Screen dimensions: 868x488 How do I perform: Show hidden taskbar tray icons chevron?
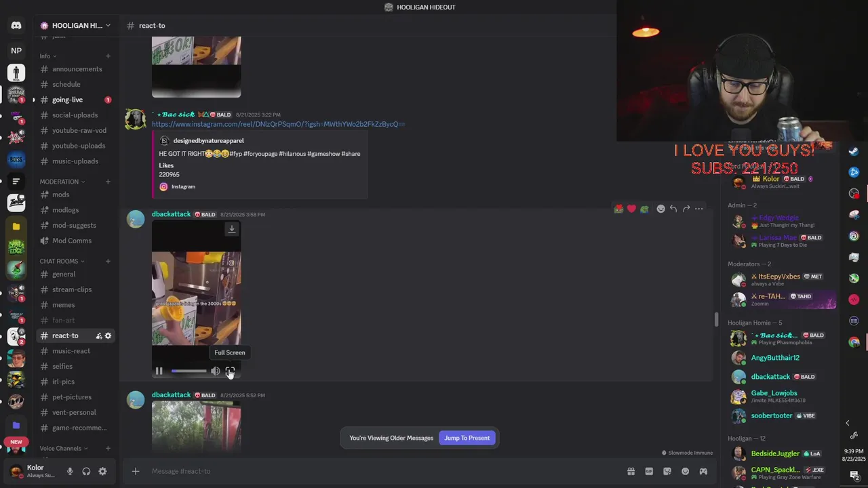[x=847, y=423]
